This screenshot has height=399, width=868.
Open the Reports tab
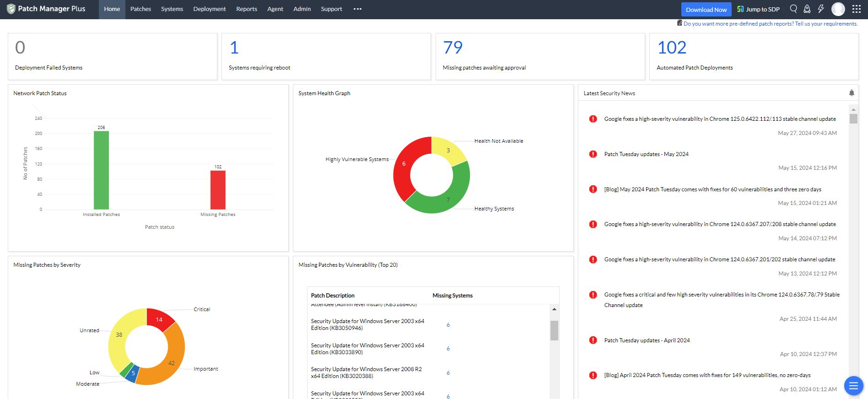[x=247, y=9]
